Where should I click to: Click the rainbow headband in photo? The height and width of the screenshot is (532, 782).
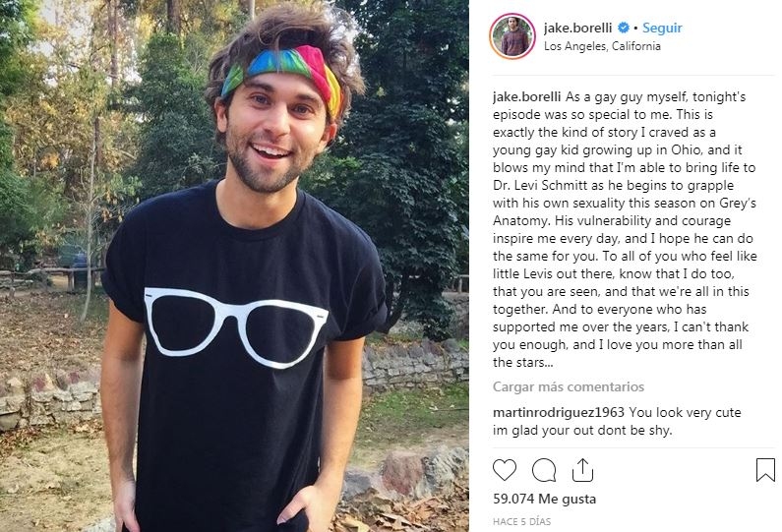[x=282, y=75]
